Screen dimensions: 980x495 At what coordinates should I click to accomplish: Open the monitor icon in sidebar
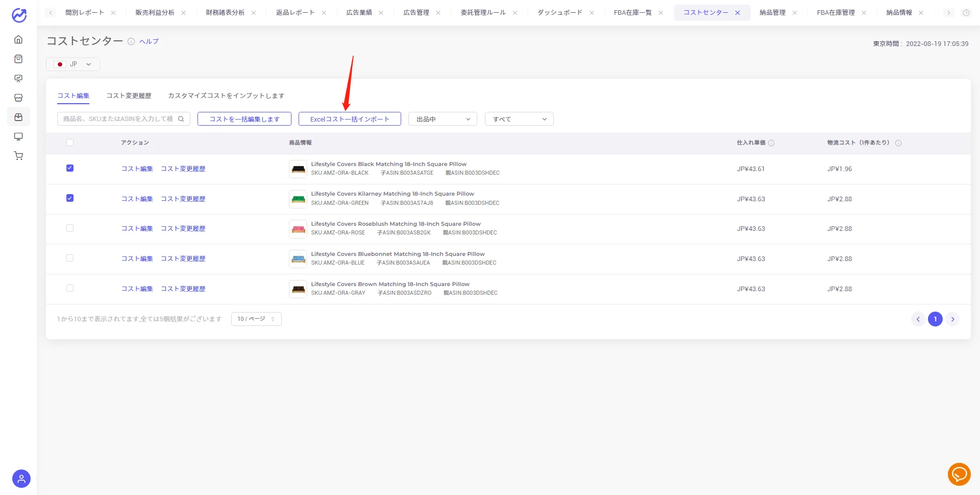coord(18,136)
